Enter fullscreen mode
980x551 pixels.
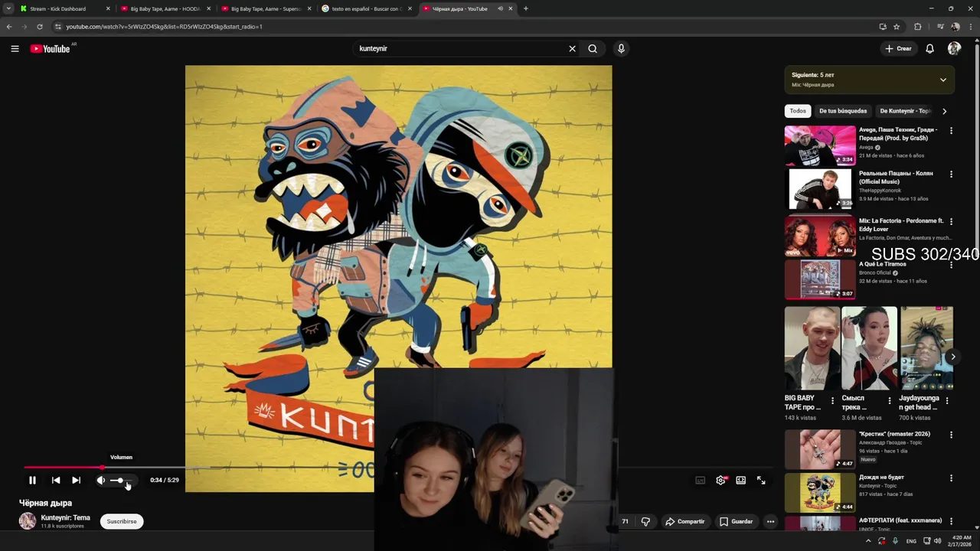click(x=761, y=480)
